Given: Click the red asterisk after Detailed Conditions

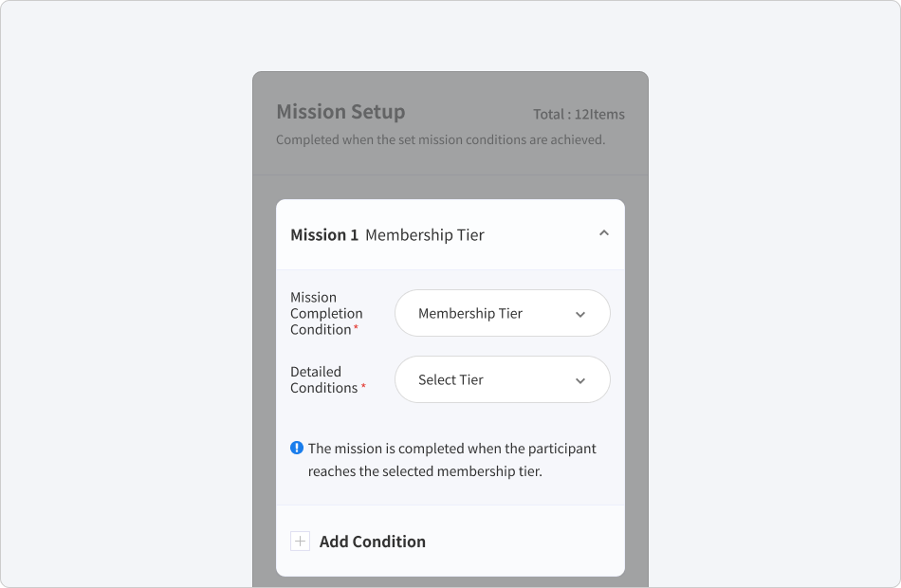Looking at the screenshot, I should pyautogui.click(x=363, y=385).
